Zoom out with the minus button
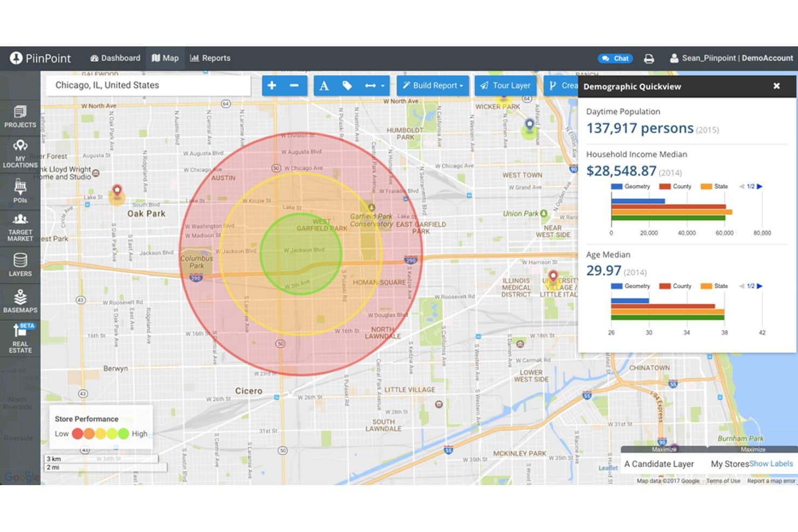The height and width of the screenshot is (532, 798). pyautogui.click(x=294, y=85)
